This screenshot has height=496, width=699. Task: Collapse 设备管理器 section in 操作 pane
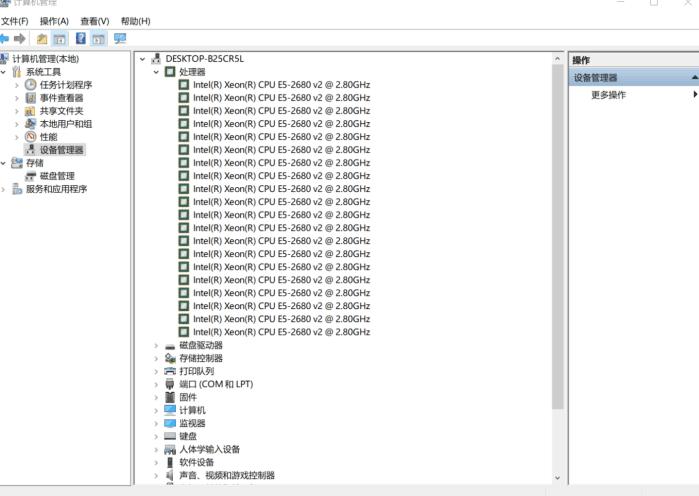pyautogui.click(x=695, y=78)
